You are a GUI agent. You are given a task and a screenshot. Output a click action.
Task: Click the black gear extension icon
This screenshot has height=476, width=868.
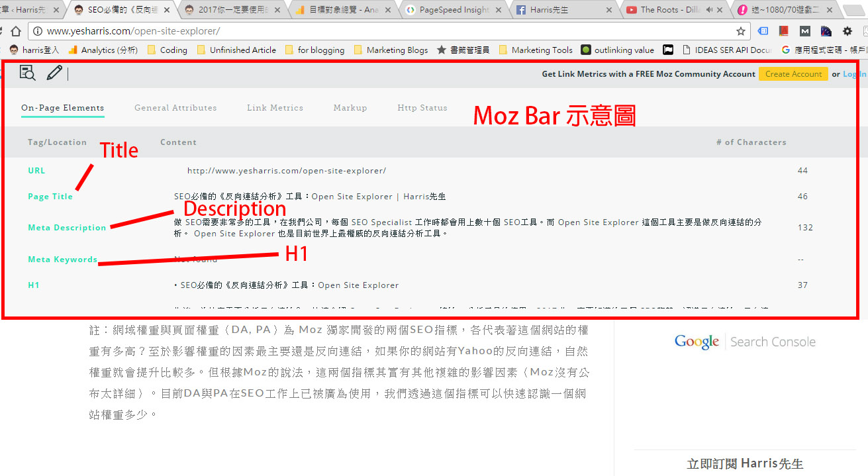click(x=847, y=31)
